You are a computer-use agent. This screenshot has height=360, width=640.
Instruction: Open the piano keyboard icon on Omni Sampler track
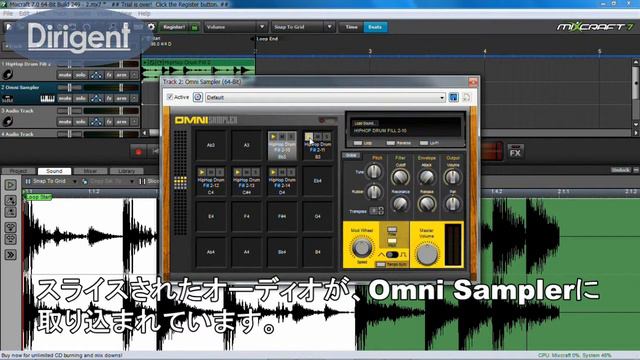pos(47,98)
